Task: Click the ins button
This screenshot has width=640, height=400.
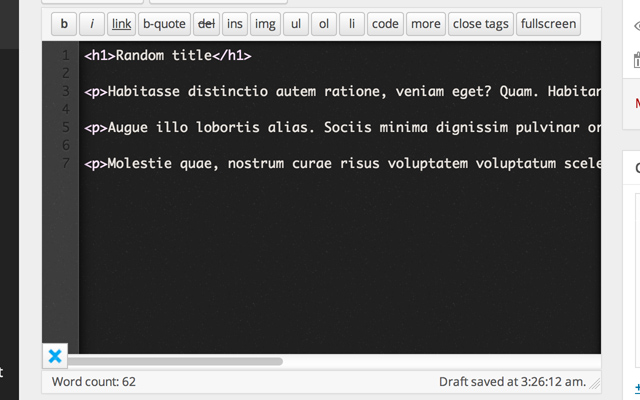Action: point(235,24)
